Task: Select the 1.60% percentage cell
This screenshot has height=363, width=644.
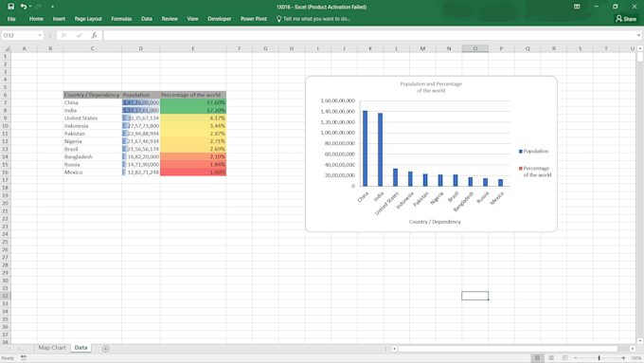Action: click(x=193, y=172)
